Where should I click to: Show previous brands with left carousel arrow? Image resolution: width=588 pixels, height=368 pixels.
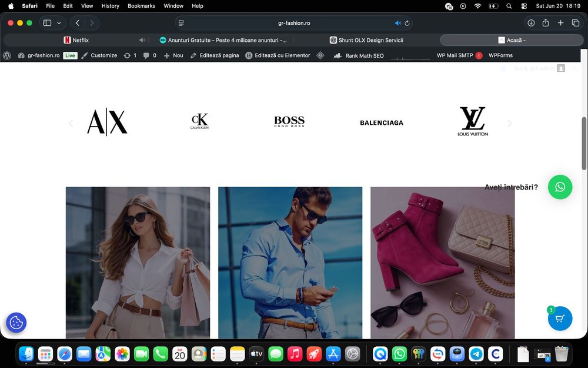coord(71,123)
